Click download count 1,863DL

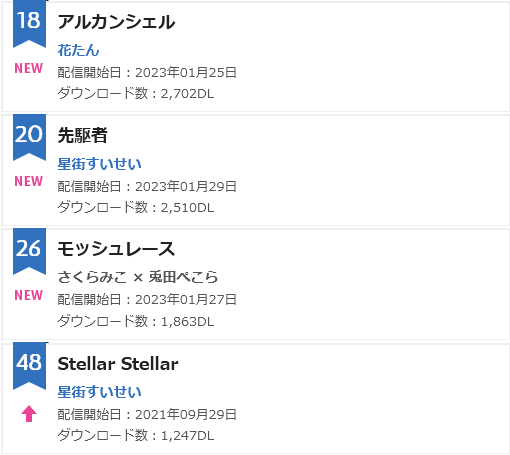[x=187, y=322]
